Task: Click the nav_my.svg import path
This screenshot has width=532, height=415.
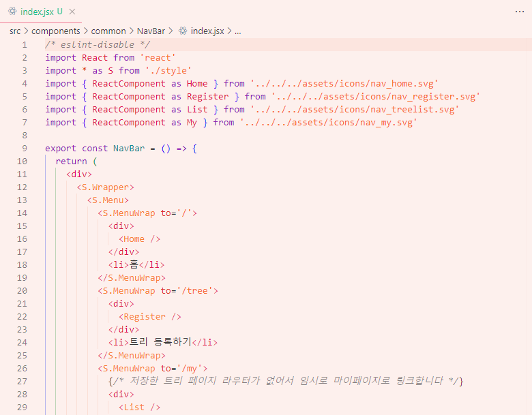Action: pos(329,123)
